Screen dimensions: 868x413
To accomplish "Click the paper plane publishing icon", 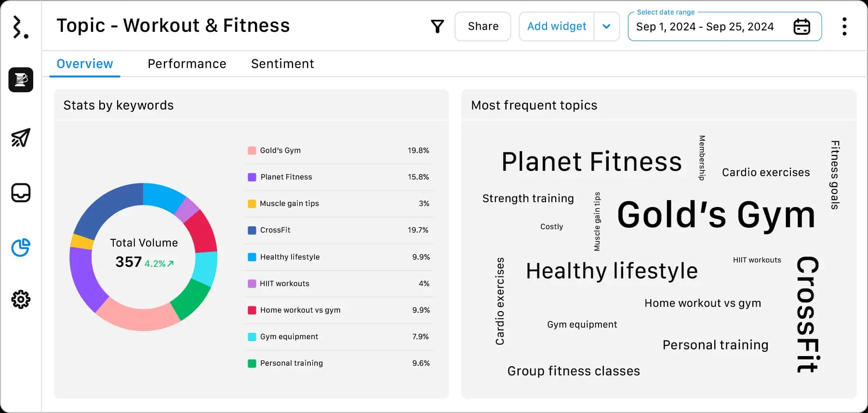I will click(x=20, y=138).
